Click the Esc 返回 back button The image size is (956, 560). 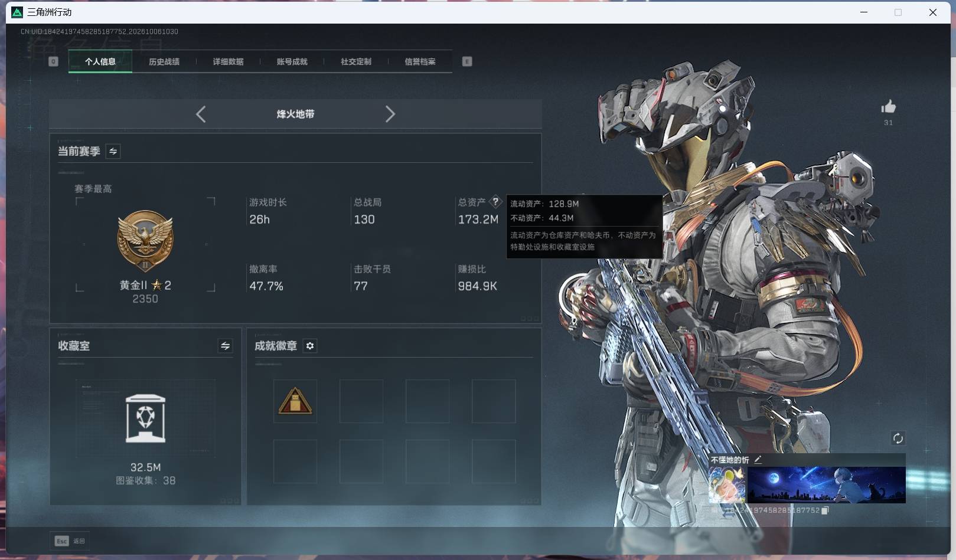tap(70, 541)
